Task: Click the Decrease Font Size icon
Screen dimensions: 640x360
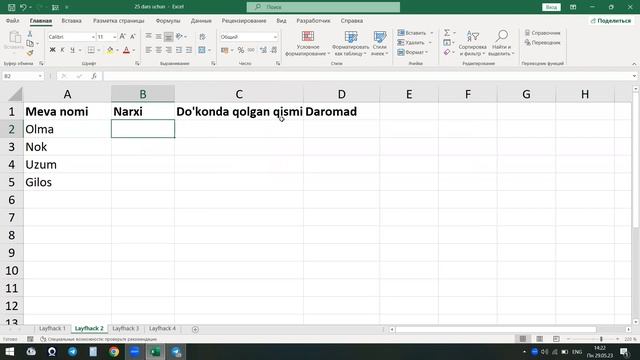Action: (133, 37)
